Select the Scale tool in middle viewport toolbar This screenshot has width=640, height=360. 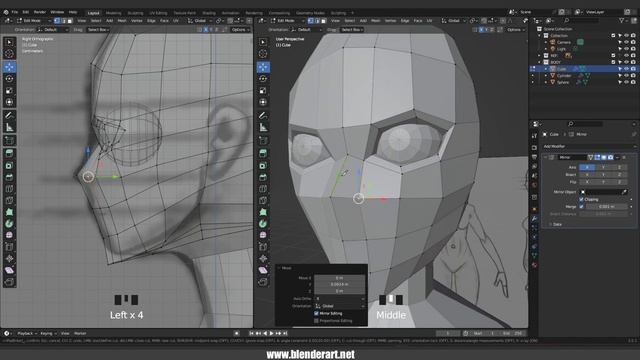pyautogui.click(x=263, y=91)
